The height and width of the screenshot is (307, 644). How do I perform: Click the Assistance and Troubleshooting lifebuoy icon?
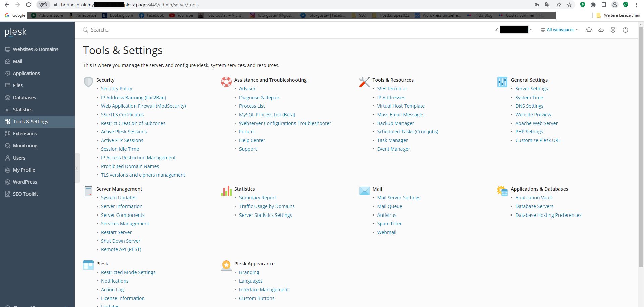[x=226, y=82]
